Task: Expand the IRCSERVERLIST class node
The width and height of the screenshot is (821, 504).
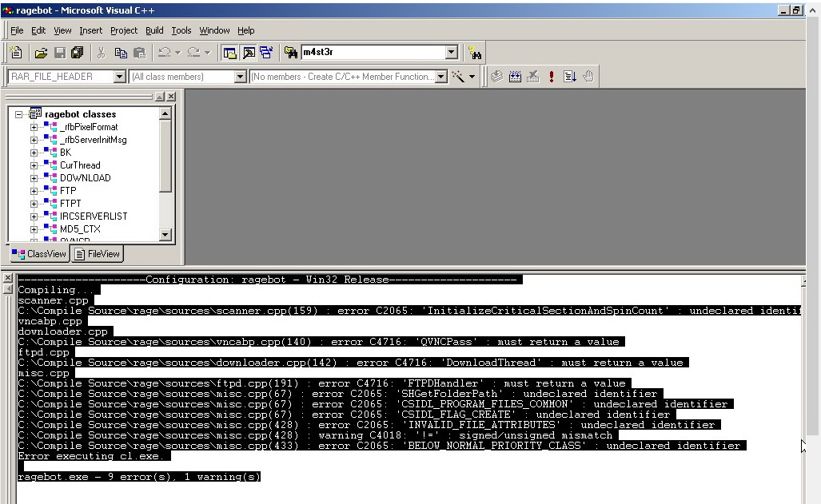Action: [34, 216]
